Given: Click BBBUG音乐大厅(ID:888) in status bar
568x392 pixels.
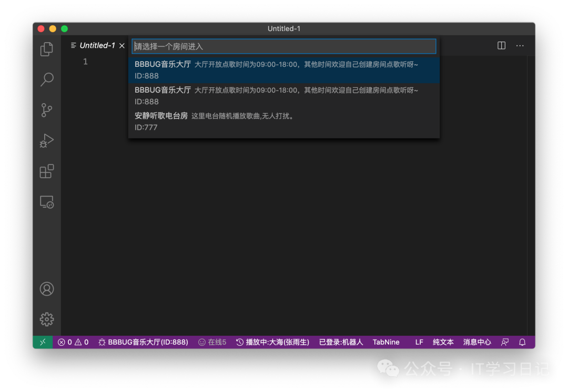Looking at the screenshot, I should 143,342.
